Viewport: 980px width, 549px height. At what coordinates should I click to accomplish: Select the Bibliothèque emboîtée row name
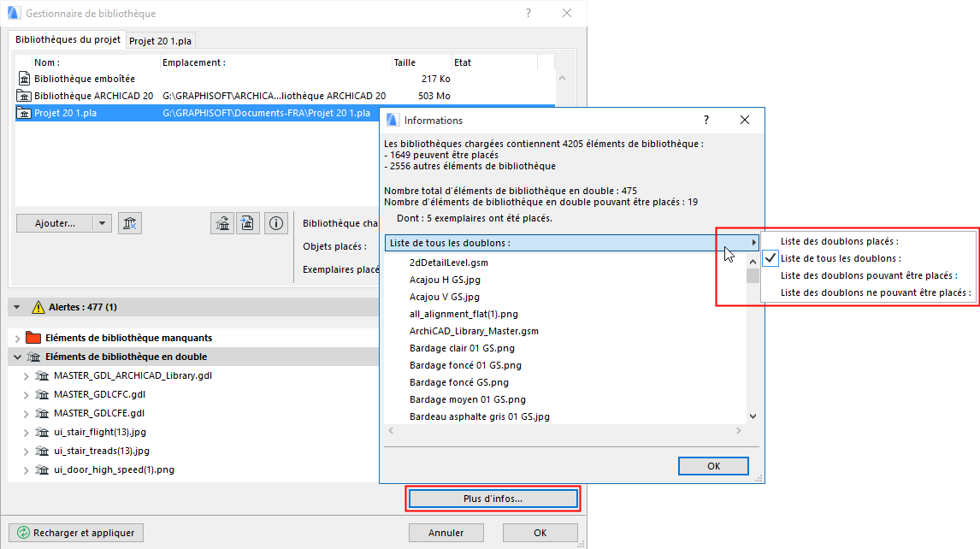[85, 79]
